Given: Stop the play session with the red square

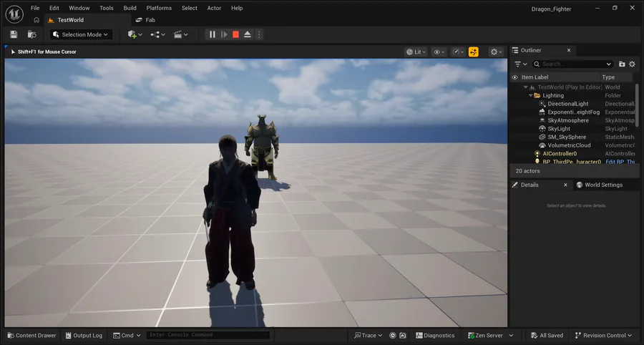Looking at the screenshot, I should point(235,34).
